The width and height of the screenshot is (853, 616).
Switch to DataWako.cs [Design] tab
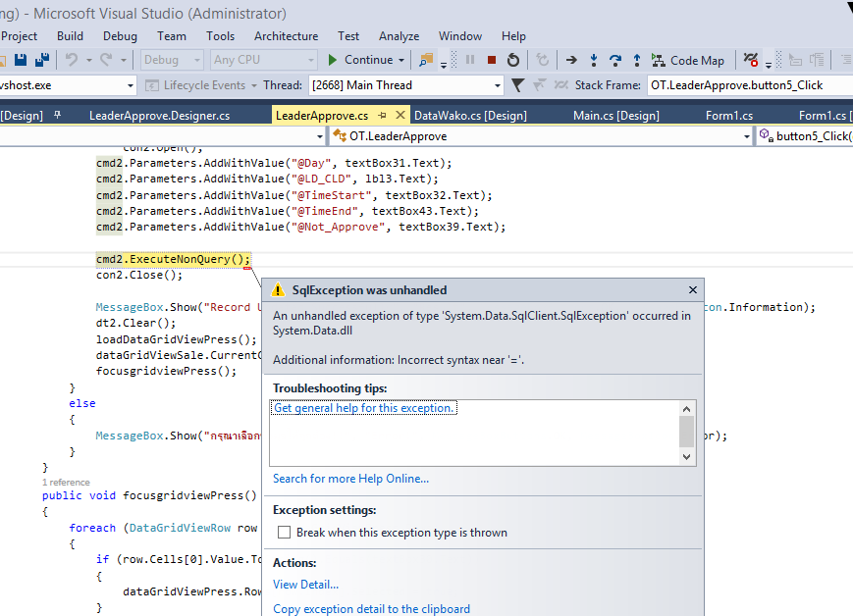pos(470,116)
